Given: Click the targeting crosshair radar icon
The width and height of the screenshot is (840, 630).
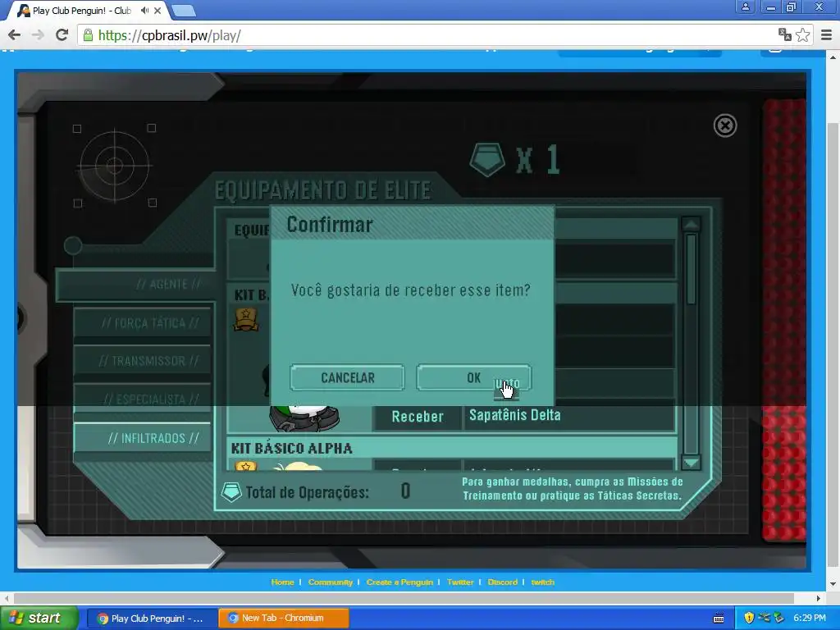Looking at the screenshot, I should coord(115,166).
